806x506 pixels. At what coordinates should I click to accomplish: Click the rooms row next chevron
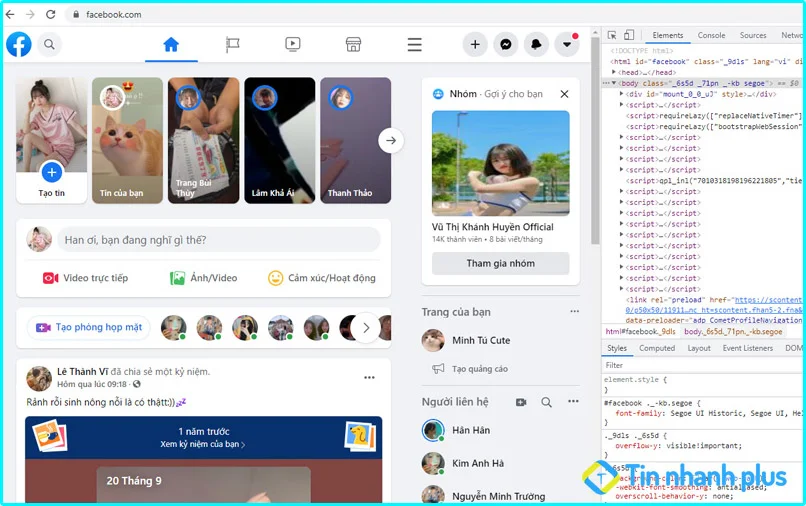click(366, 328)
